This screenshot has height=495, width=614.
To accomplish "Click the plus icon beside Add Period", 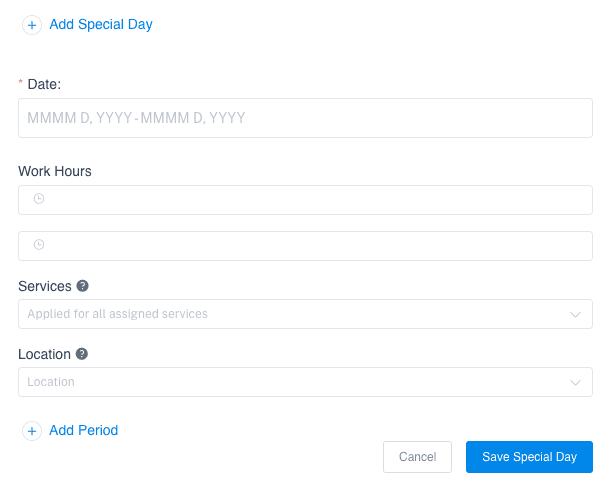I will [32, 431].
